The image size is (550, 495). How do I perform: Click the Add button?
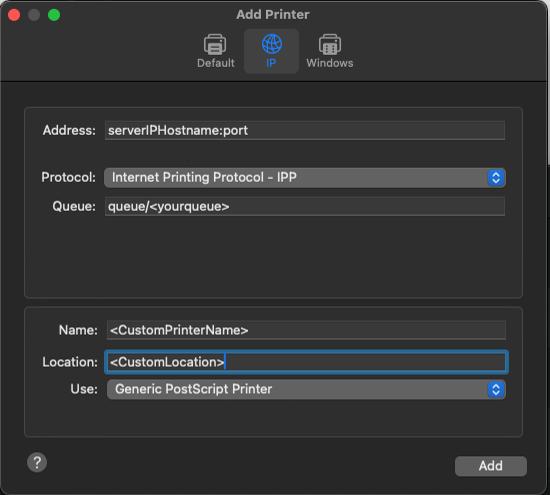point(491,466)
